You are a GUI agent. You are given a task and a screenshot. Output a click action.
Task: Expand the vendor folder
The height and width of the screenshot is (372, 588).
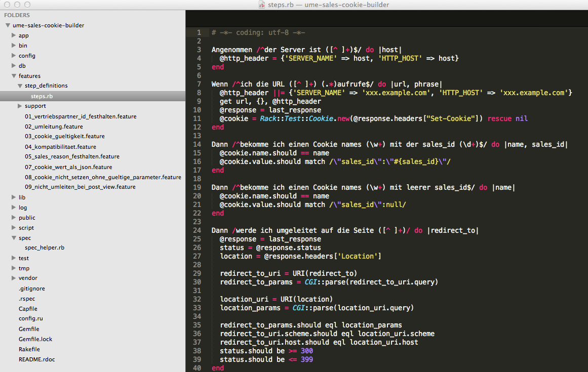pyautogui.click(x=14, y=278)
